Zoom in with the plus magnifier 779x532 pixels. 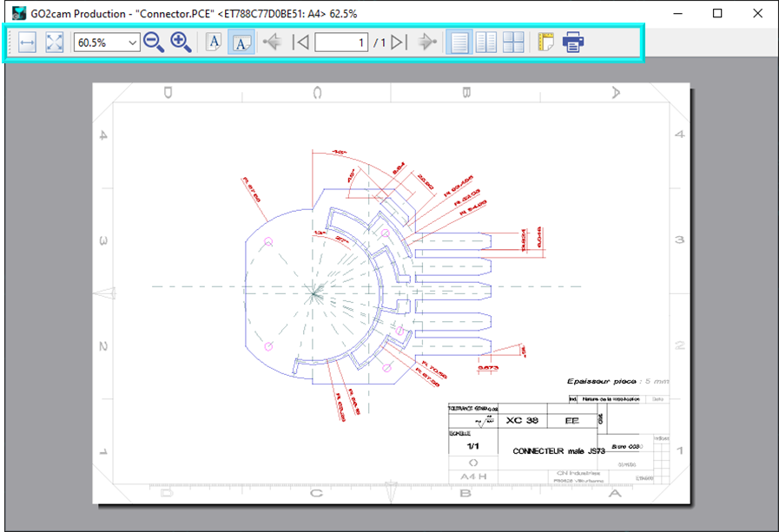(x=181, y=43)
